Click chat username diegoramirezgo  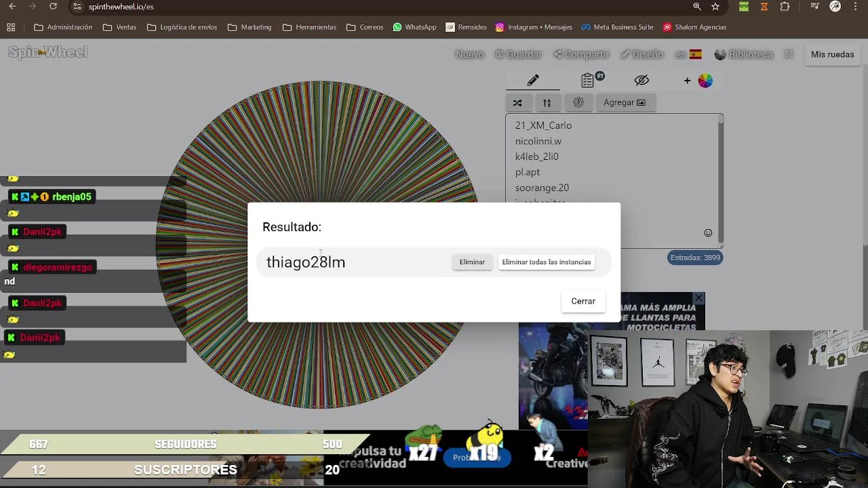[x=57, y=267]
